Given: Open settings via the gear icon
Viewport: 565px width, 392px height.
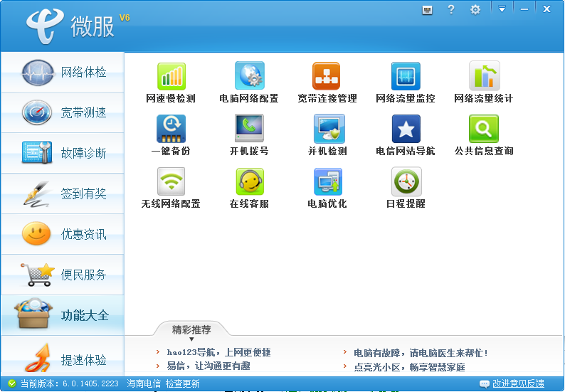Looking at the screenshot, I should [x=475, y=10].
